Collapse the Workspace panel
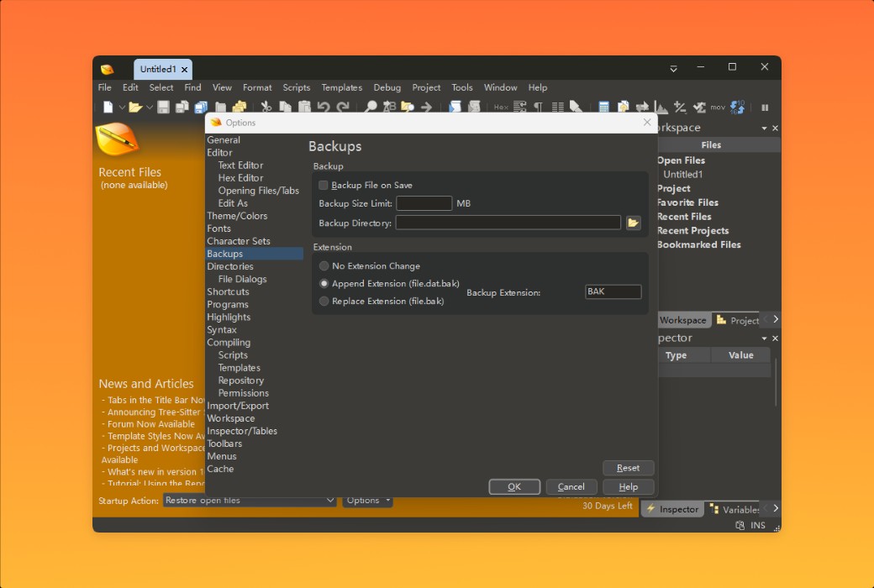 tap(766, 128)
